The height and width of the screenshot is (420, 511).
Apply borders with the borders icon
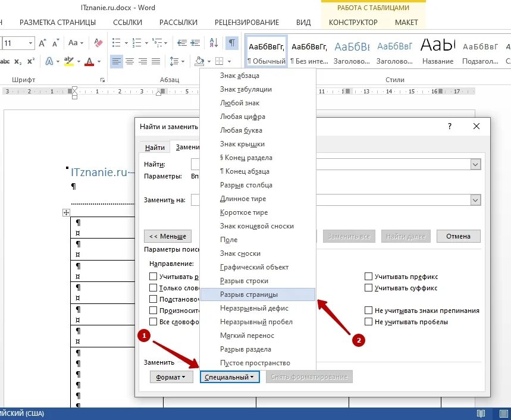(220, 61)
